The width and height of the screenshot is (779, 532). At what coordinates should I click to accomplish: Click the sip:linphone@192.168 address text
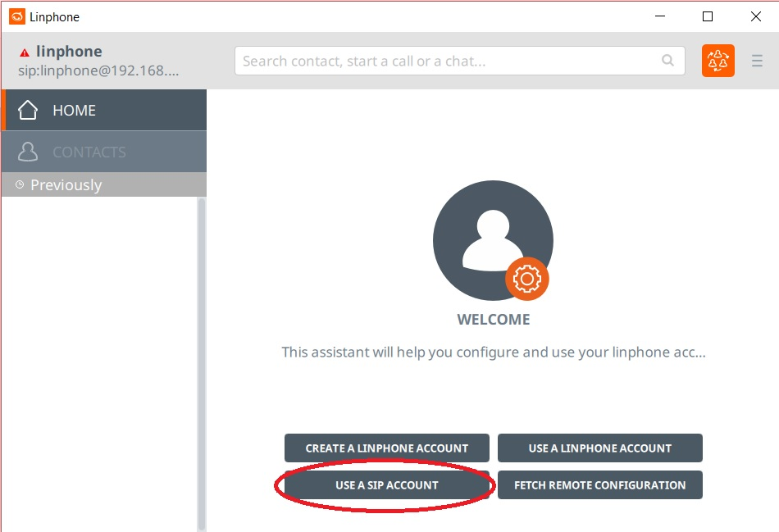98,71
